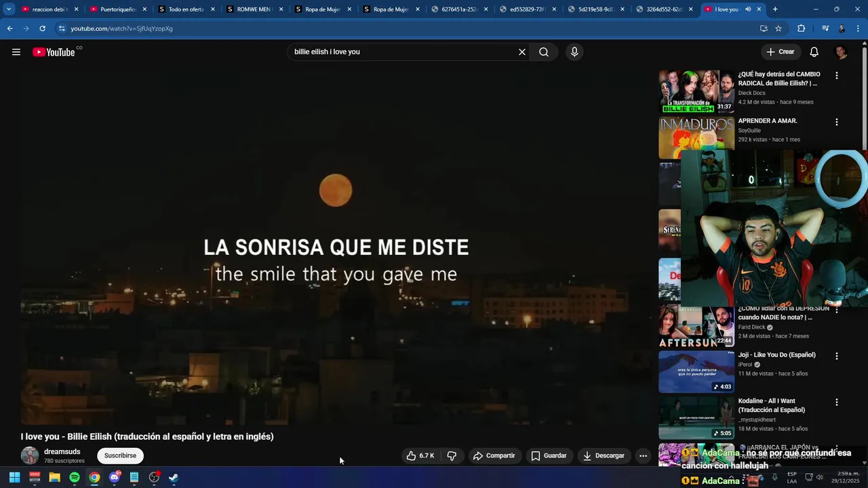868x488 pixels.
Task: Start voice search with the microphone
Action: [x=574, y=52]
